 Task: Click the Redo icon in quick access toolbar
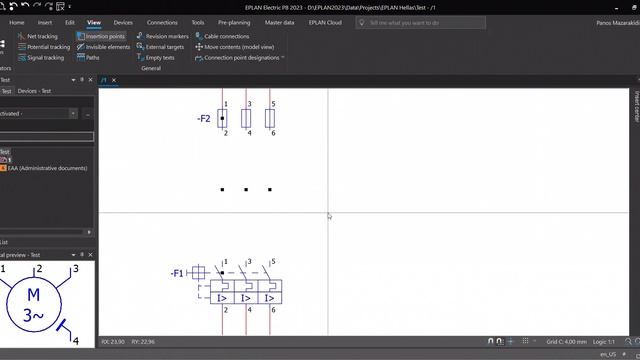[37, 6]
